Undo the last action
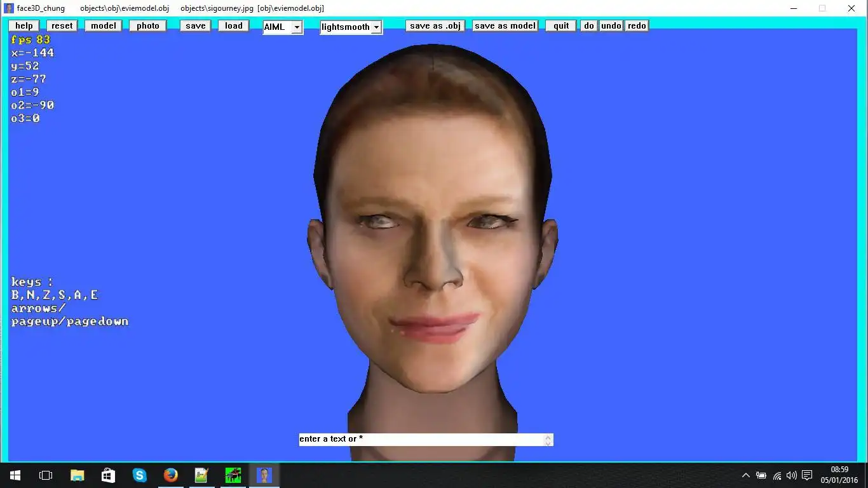868x488 pixels. tap(611, 26)
